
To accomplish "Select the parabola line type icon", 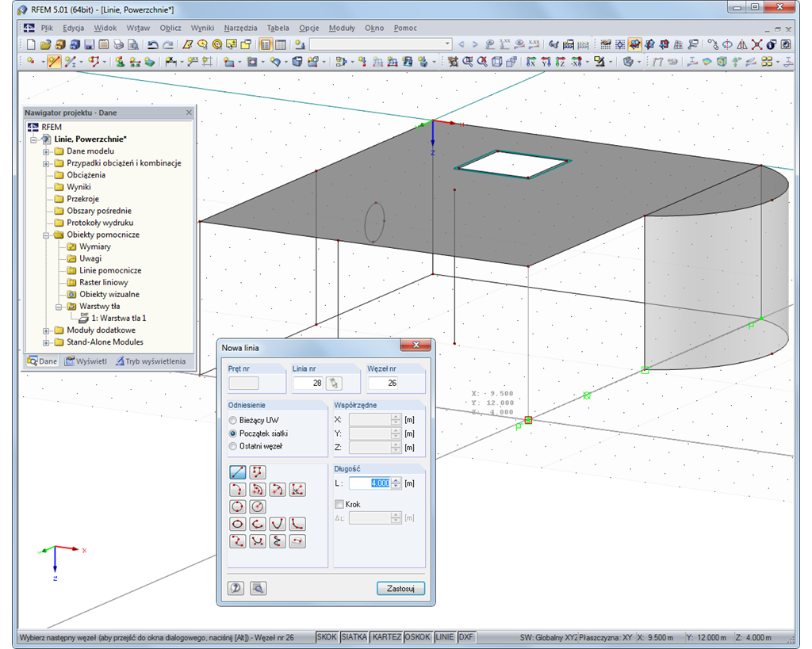I will 278,524.
